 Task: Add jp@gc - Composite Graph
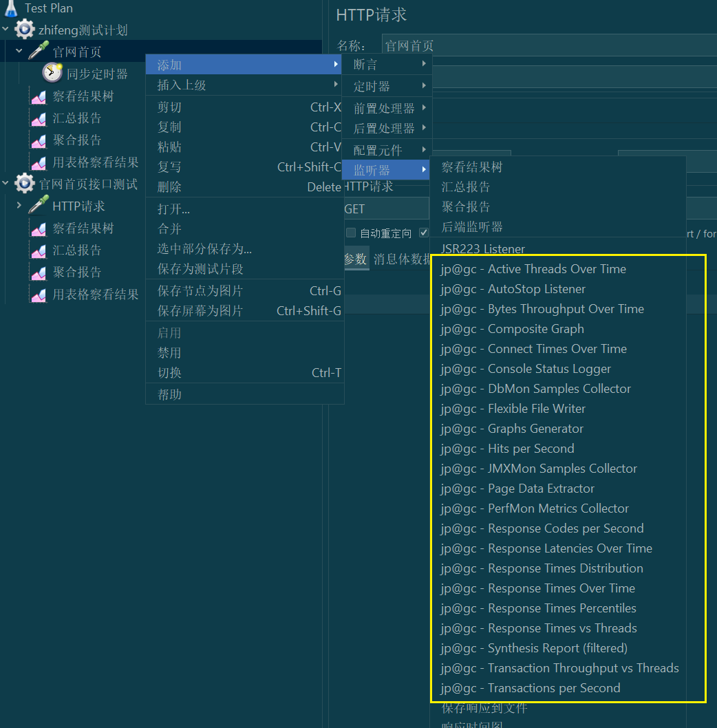point(558,329)
